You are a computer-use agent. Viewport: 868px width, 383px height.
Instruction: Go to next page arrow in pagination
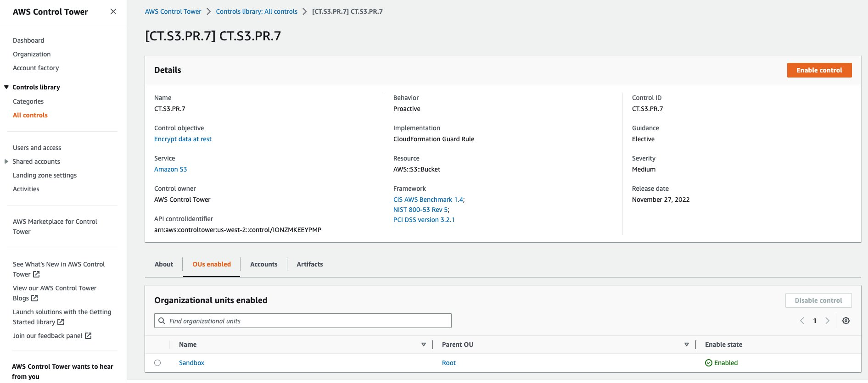click(828, 321)
